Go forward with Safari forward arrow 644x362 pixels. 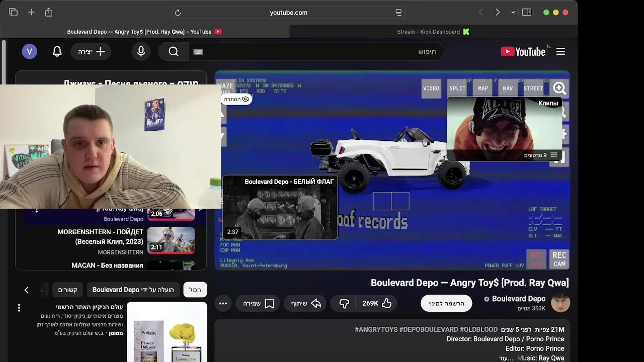tap(498, 12)
